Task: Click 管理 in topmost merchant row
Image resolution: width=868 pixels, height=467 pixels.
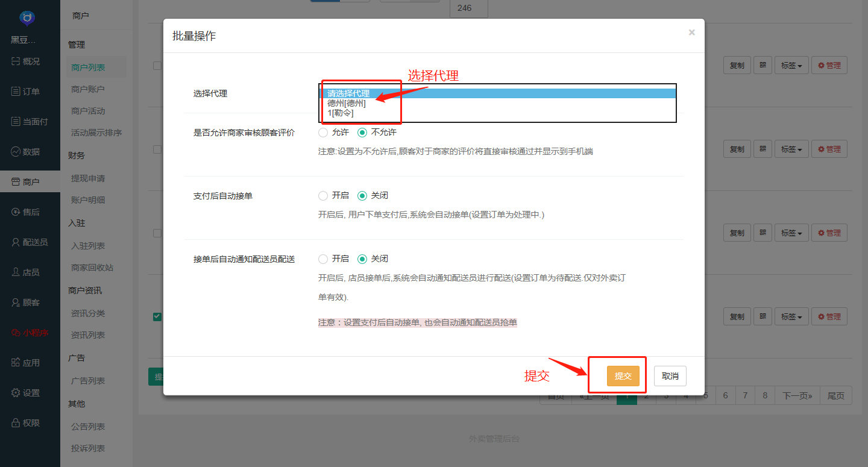Action: [829, 65]
